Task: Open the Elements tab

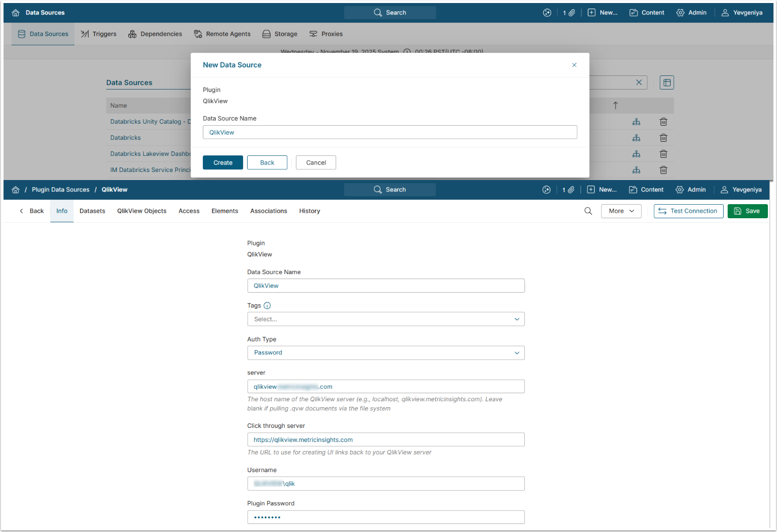Action: 225,211
